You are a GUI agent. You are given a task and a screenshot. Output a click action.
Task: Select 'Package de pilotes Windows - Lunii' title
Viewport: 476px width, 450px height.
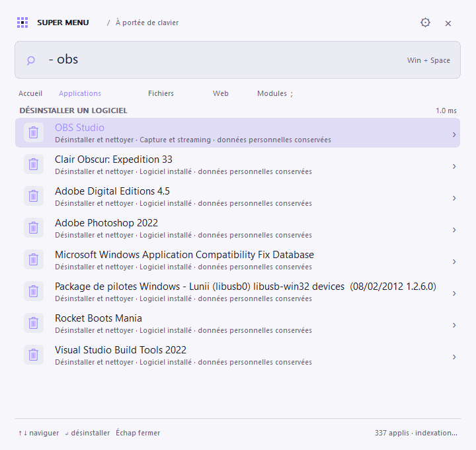point(245,287)
